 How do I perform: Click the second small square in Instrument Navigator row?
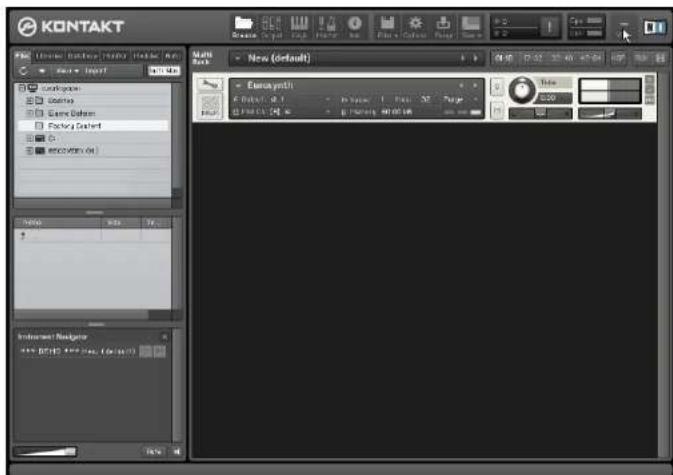point(159,352)
